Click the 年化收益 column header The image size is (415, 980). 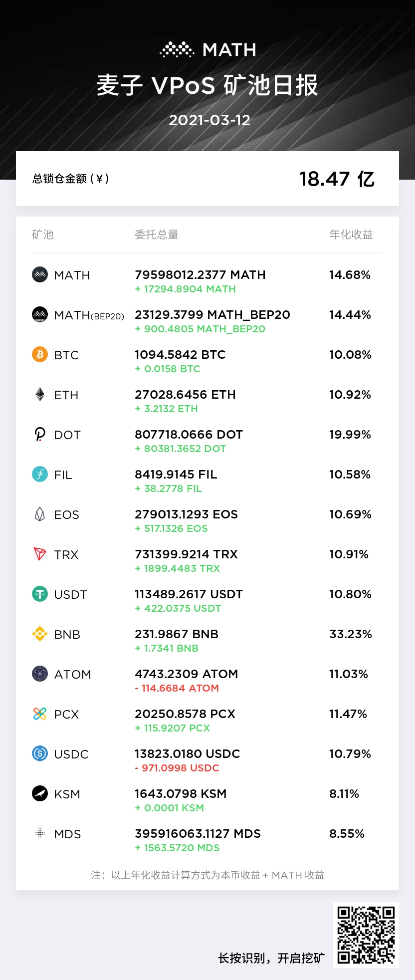(351, 235)
